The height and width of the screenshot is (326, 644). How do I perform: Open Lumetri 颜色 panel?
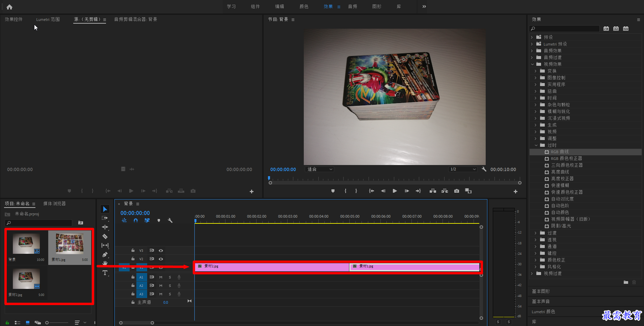tap(543, 311)
